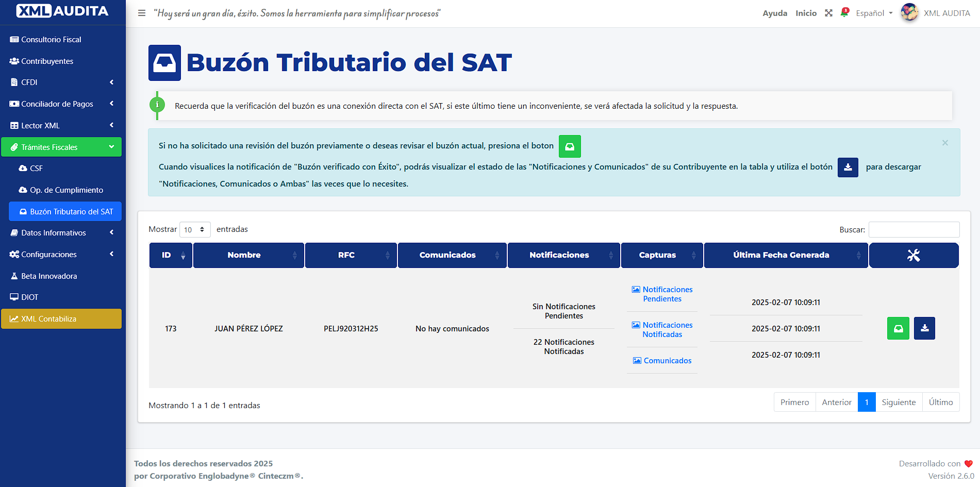Click the heart icon in footer
980x487 pixels.
[969, 464]
